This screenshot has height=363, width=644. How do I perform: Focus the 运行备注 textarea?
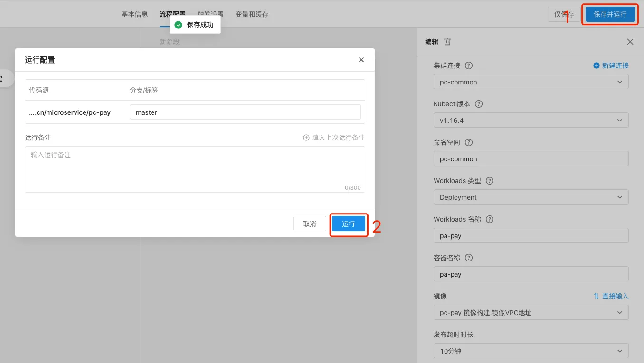[195, 169]
